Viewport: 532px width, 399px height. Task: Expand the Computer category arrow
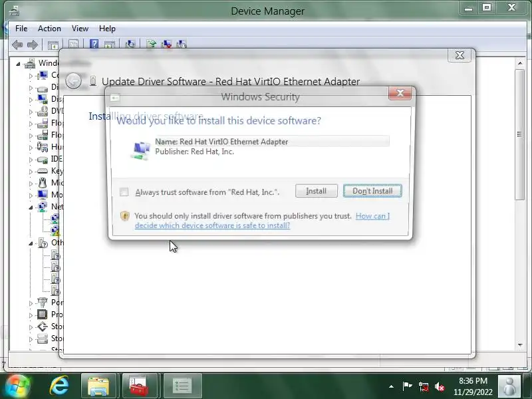[x=31, y=76]
